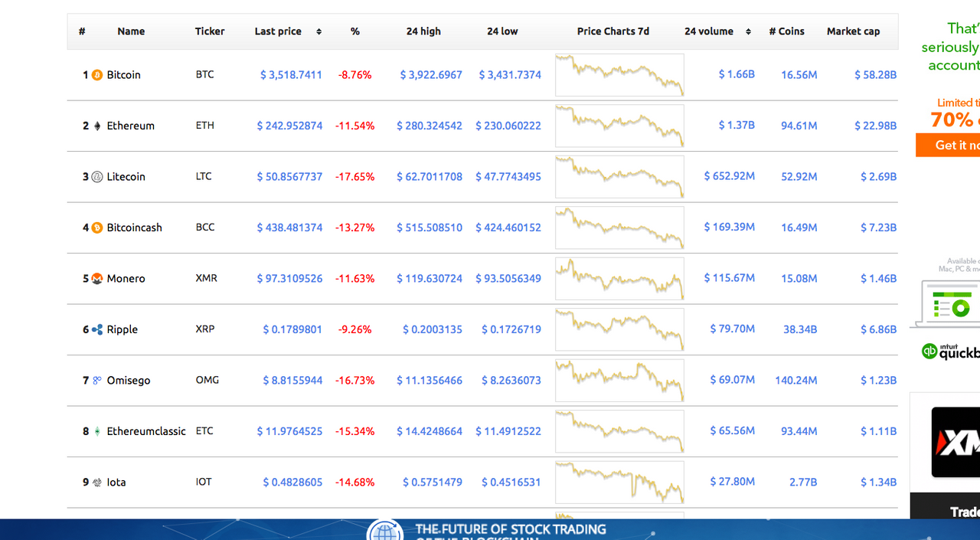This screenshot has height=540, width=980.
Task: Click Bitcoin last price $ 3,518.7411
Action: point(291,75)
